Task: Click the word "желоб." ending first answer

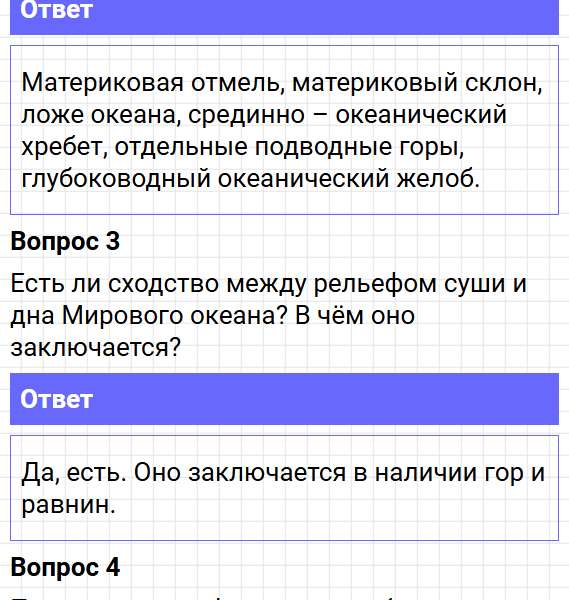Action: point(438,179)
